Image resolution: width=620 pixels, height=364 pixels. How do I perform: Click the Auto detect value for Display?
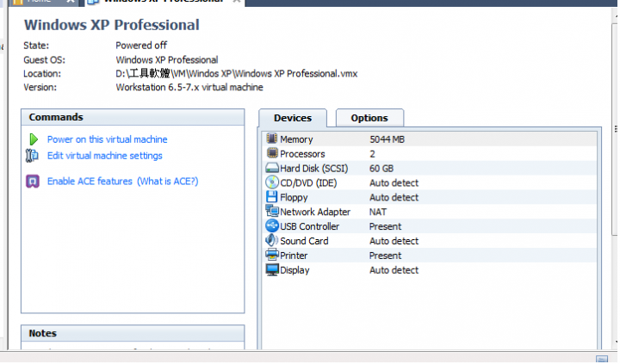coord(394,270)
